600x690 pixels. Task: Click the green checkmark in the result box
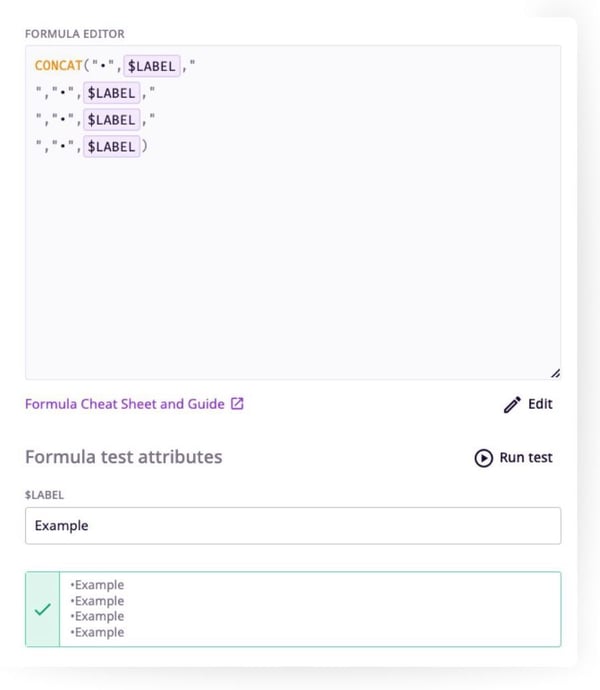[42, 608]
